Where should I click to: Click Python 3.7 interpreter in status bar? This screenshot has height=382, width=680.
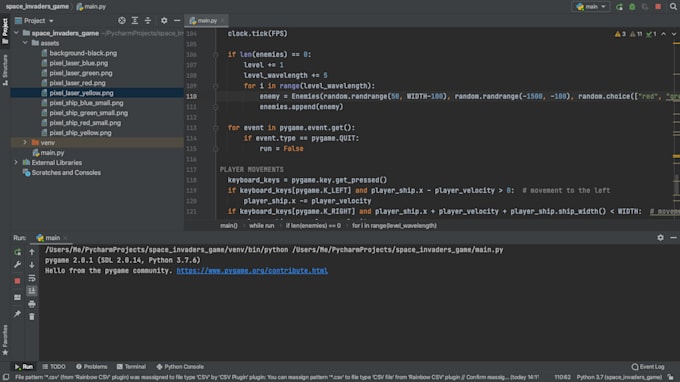[619, 377]
